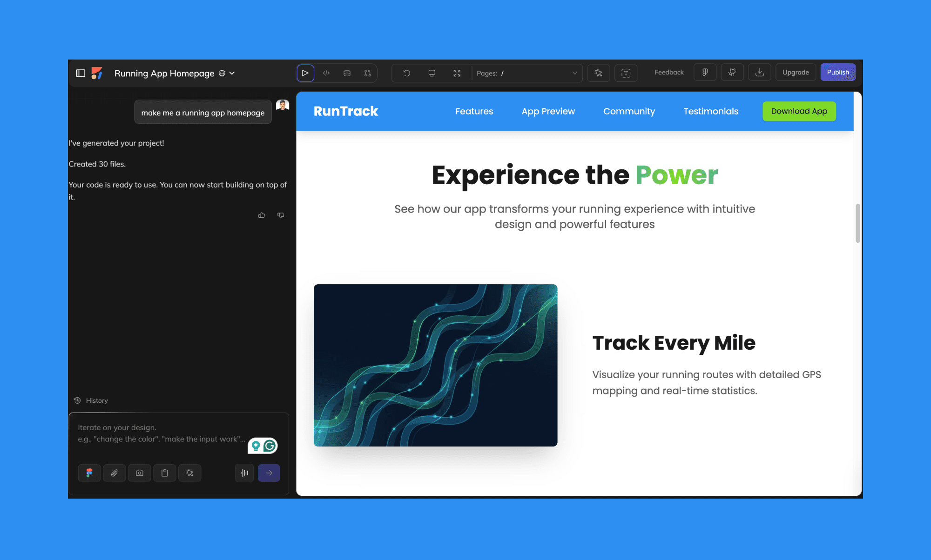Open the Features nav item

[474, 111]
